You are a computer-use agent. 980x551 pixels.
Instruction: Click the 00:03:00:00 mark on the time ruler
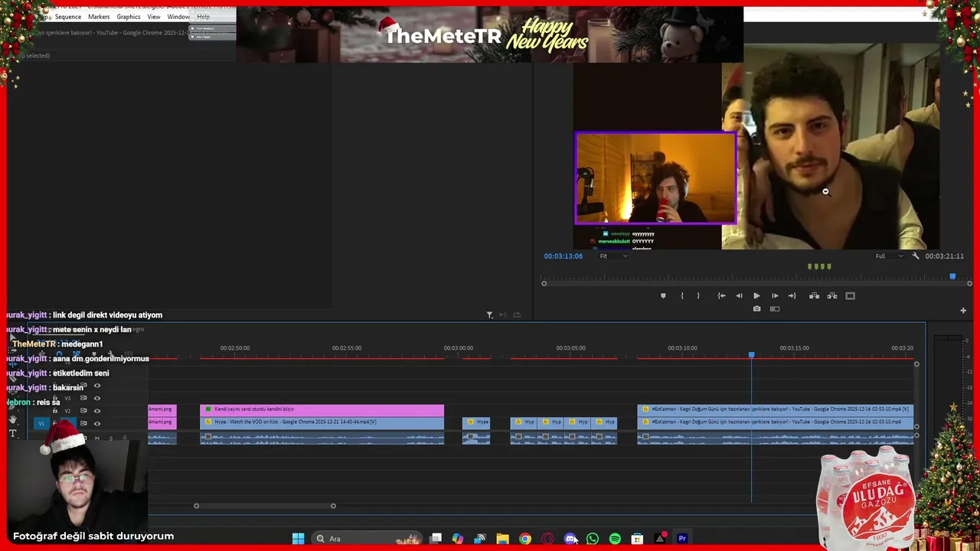[459, 348]
